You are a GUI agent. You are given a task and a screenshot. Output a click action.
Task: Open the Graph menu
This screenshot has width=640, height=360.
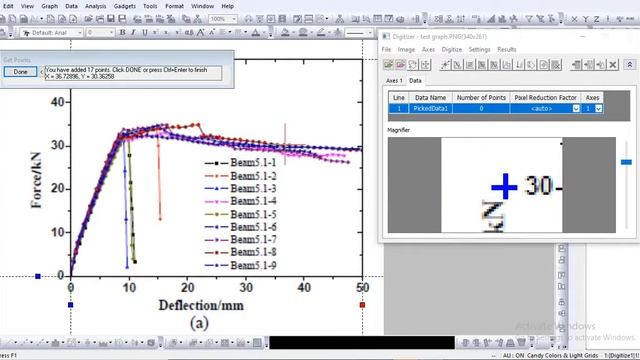click(x=49, y=6)
